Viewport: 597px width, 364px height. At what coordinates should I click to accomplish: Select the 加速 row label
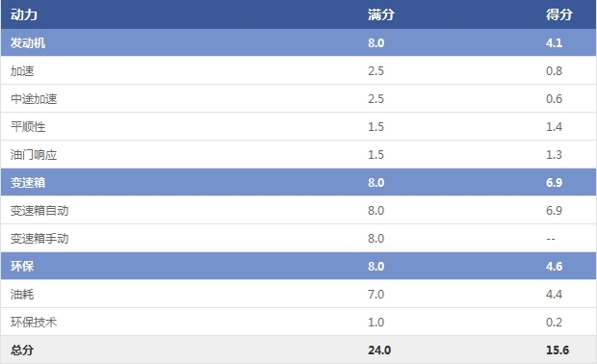coord(22,71)
